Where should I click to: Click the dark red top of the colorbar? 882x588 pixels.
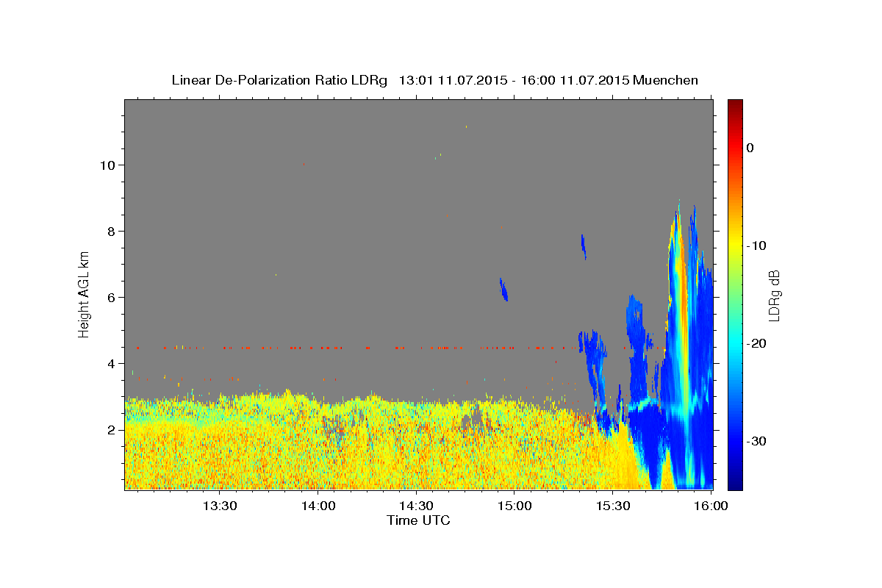[735, 105]
